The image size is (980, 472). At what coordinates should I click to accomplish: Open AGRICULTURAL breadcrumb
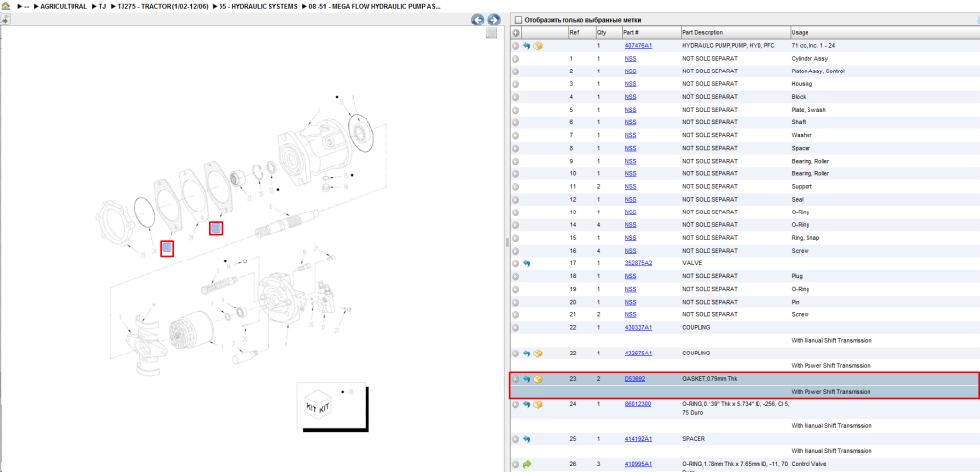click(64, 6)
